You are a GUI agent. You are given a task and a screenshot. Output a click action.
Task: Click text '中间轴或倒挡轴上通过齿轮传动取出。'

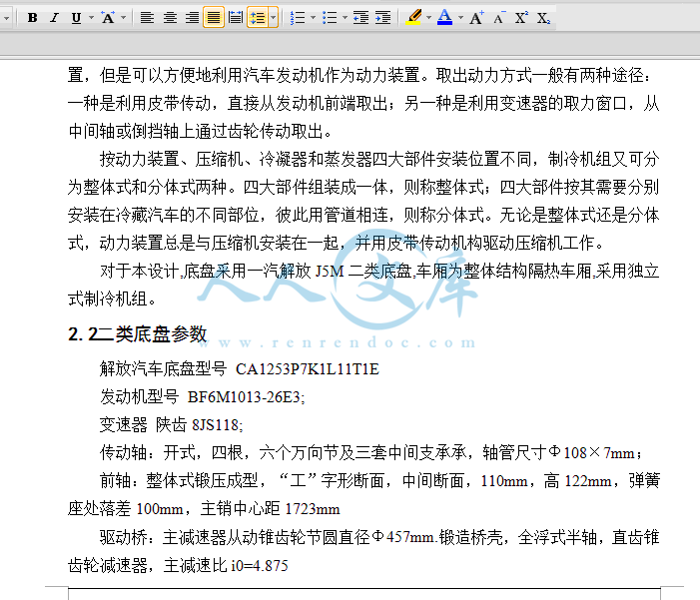tap(200, 131)
